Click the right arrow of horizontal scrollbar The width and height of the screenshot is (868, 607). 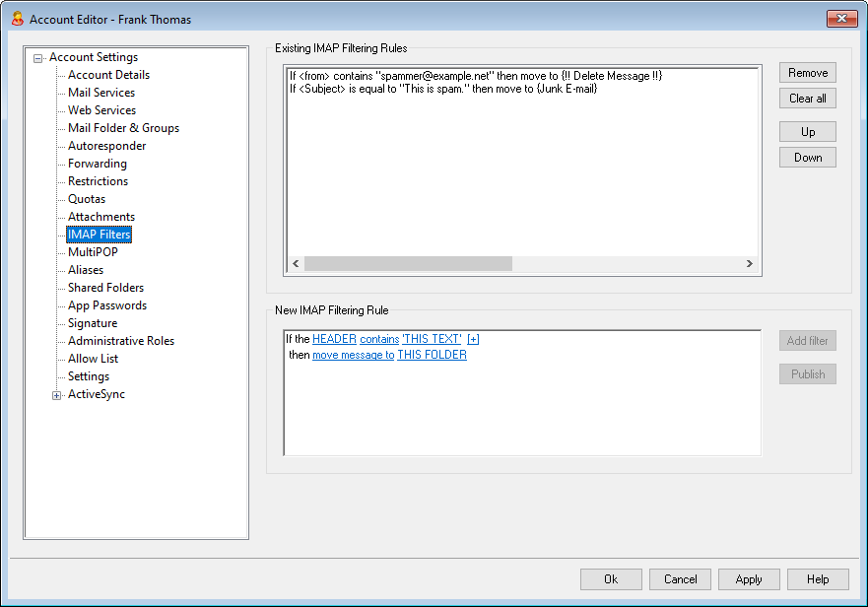(749, 264)
